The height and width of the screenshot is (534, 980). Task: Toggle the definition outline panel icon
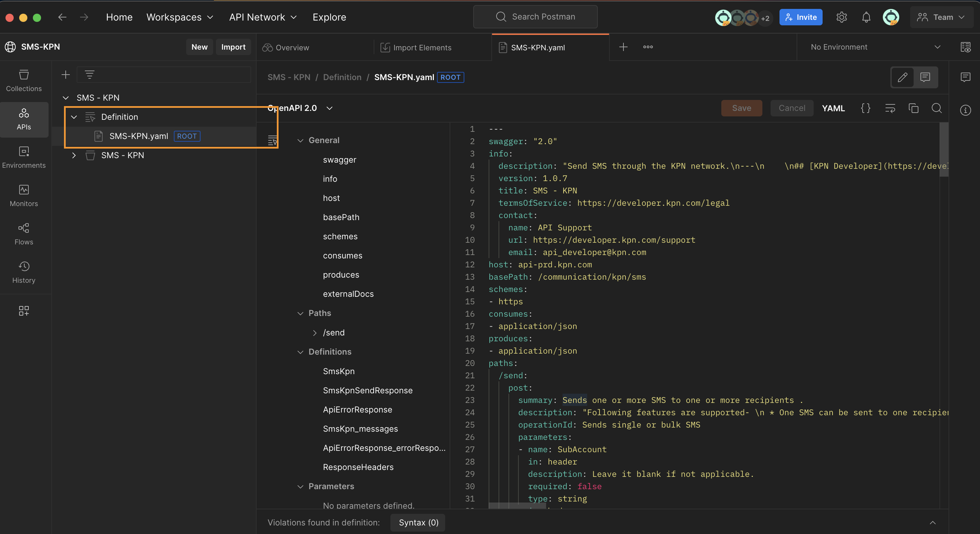pyautogui.click(x=272, y=140)
